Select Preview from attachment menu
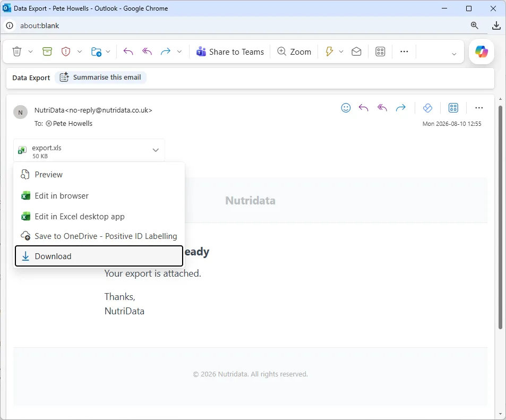 (99, 175)
